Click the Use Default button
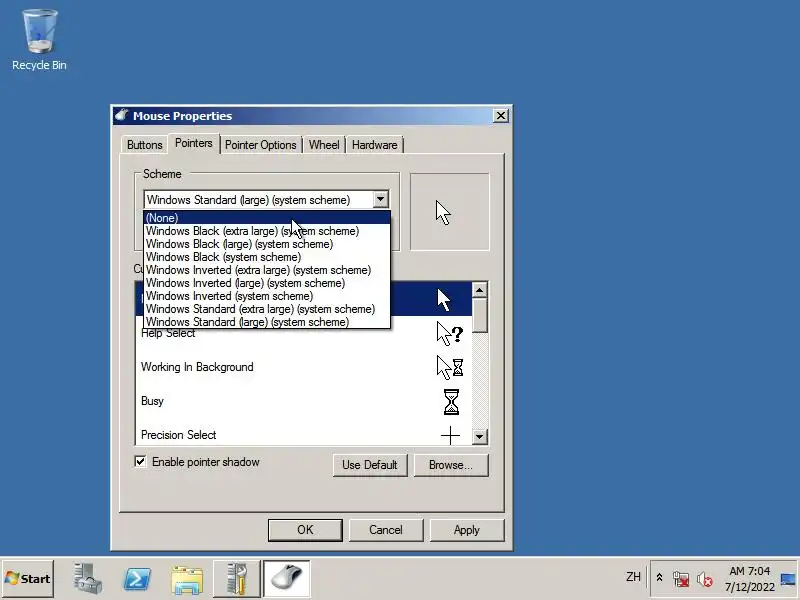Image resolution: width=800 pixels, height=600 pixels. (x=370, y=465)
